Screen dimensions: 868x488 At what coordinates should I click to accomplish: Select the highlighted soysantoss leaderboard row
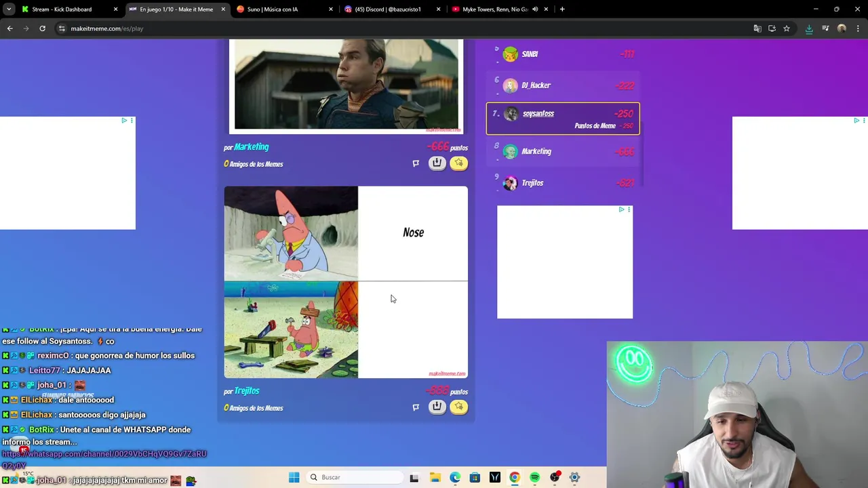click(563, 119)
